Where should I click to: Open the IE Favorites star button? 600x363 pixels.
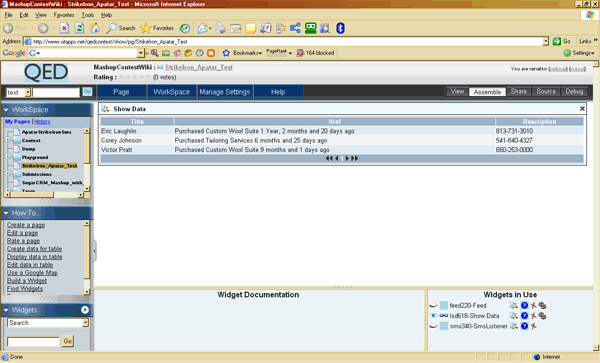[x=157, y=28]
